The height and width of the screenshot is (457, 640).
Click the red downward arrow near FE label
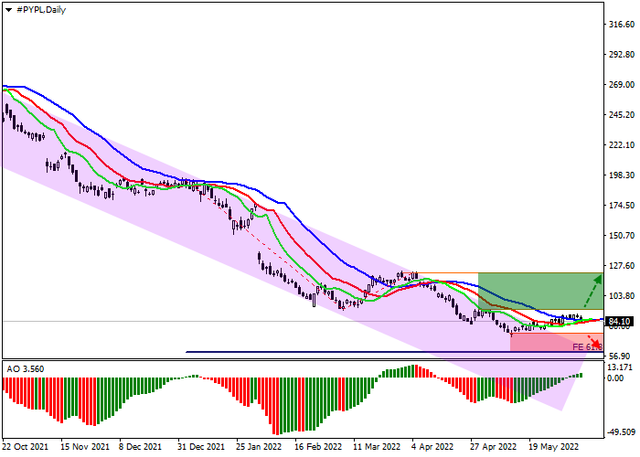(x=594, y=343)
